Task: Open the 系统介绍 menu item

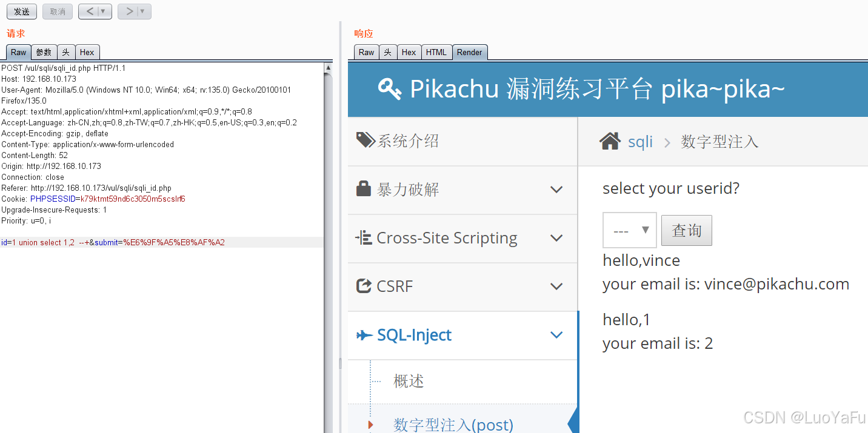Action: tap(463, 141)
